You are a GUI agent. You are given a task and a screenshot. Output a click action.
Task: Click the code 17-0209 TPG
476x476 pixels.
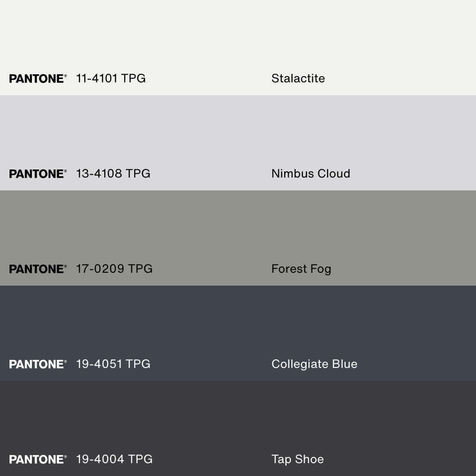(x=114, y=269)
